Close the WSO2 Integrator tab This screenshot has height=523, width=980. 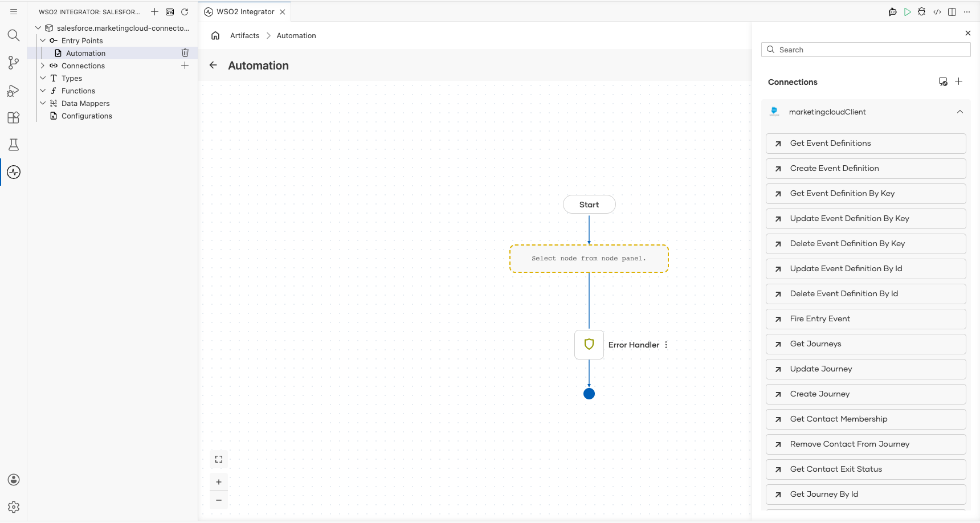[283, 11]
